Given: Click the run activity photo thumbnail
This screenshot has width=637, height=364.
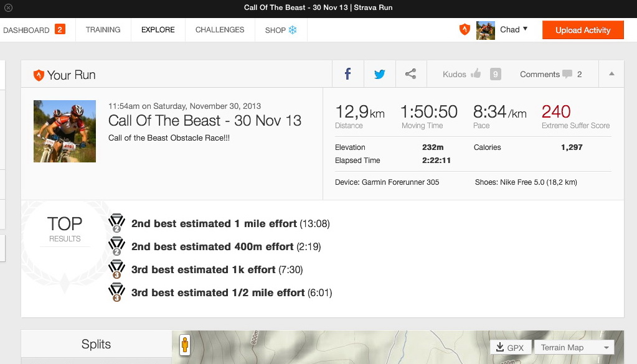Looking at the screenshot, I should click(x=65, y=131).
